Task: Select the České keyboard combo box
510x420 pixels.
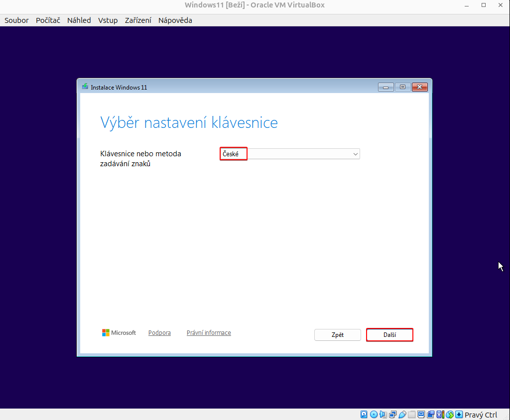Action: [289, 154]
